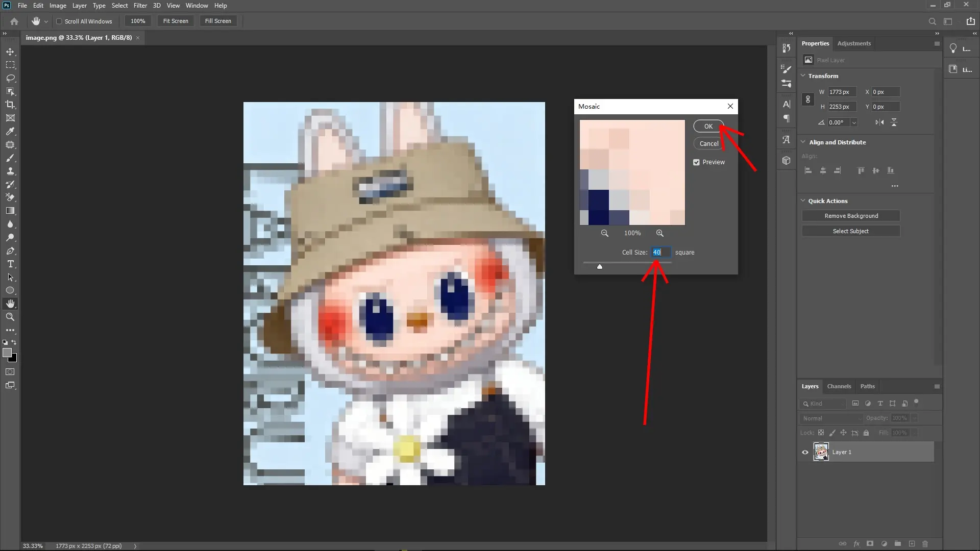980x551 pixels.
Task: Activate the Brush tool
Action: pyautogui.click(x=10, y=158)
